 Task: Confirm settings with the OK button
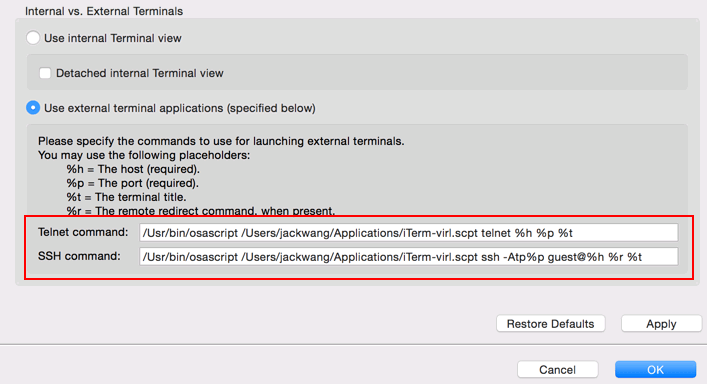[655, 370]
